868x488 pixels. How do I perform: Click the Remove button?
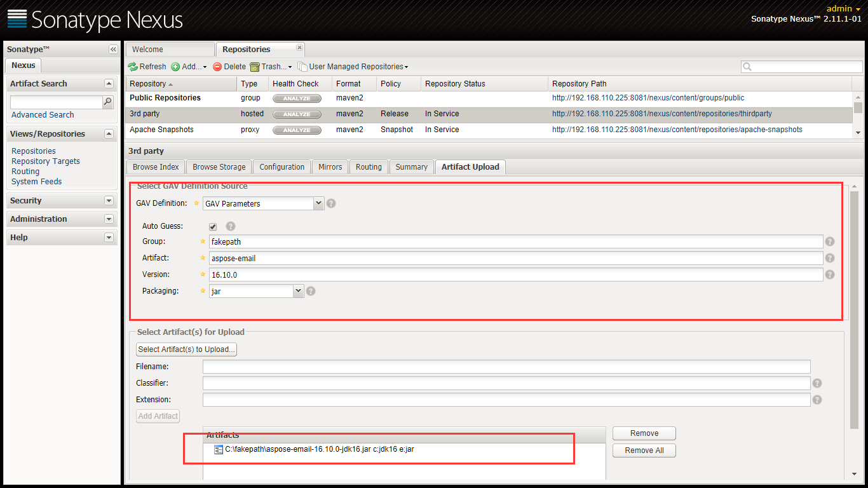pyautogui.click(x=644, y=433)
